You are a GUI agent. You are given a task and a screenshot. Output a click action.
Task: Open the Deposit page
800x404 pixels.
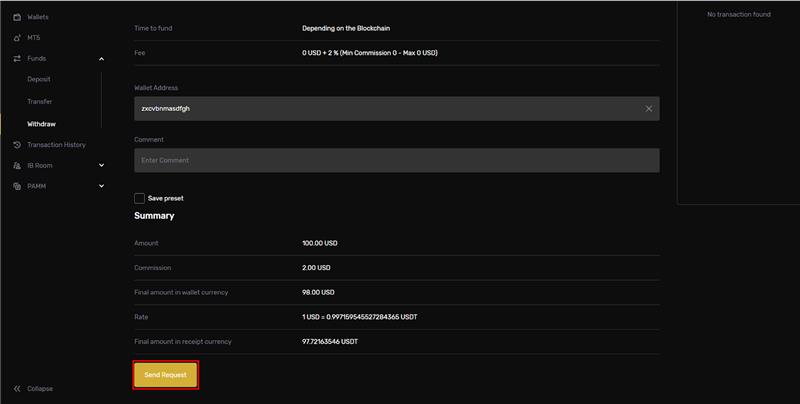(x=39, y=79)
